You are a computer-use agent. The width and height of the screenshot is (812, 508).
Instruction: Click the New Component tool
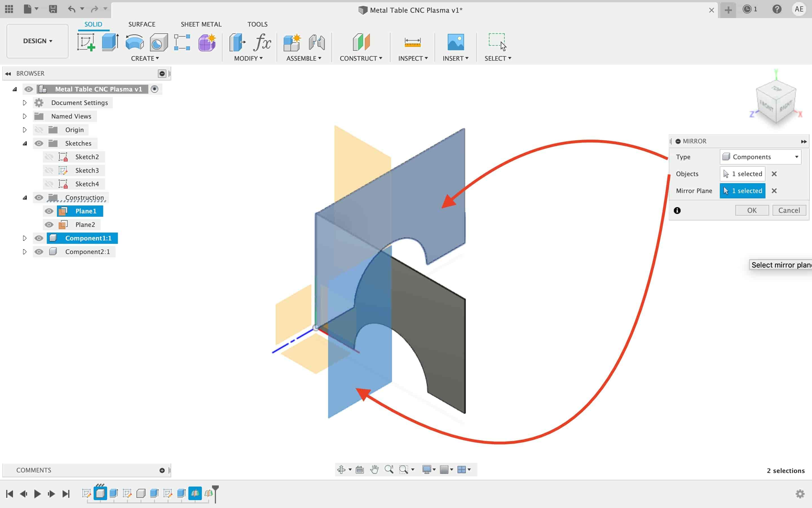(292, 42)
